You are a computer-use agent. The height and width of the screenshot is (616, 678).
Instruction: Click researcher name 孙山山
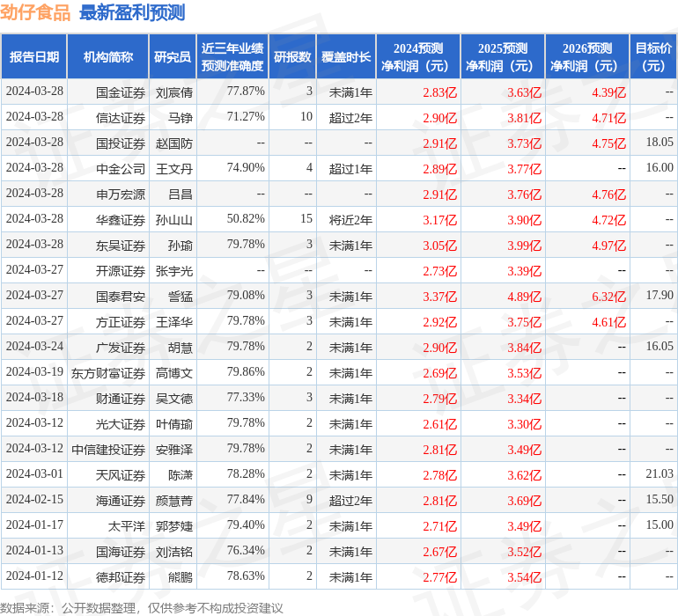(x=173, y=220)
